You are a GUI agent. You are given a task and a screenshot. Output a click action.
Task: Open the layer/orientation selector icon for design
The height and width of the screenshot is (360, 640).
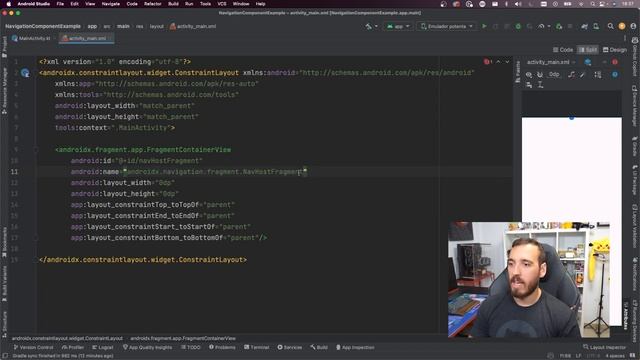[x=588, y=62]
